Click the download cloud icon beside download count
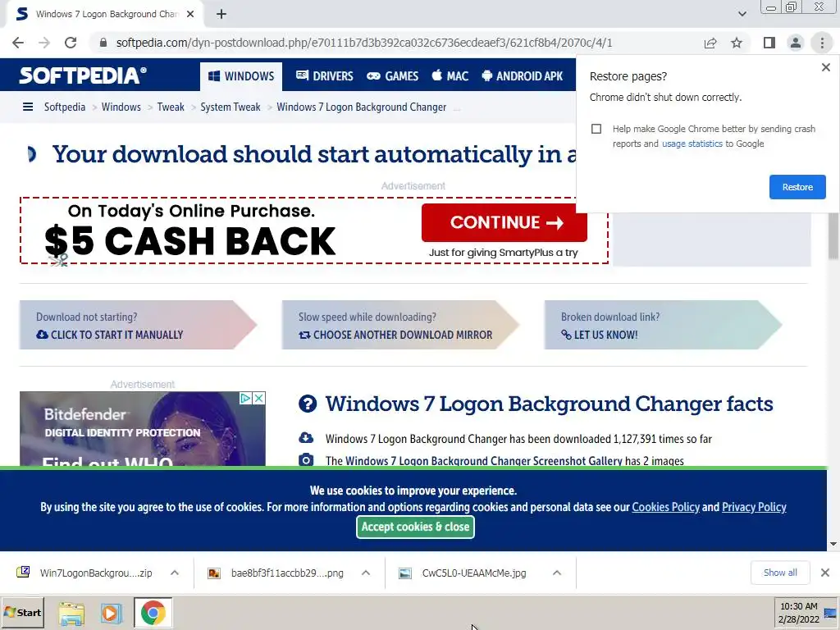This screenshot has width=840, height=630. 306,438
